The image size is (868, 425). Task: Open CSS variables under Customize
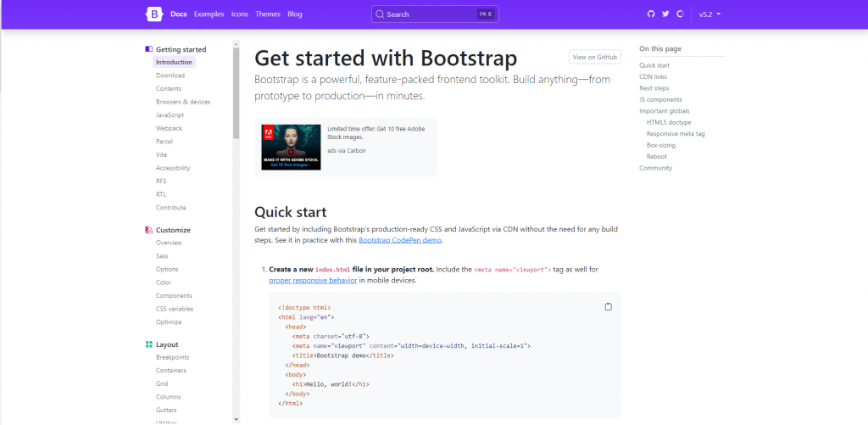(175, 309)
